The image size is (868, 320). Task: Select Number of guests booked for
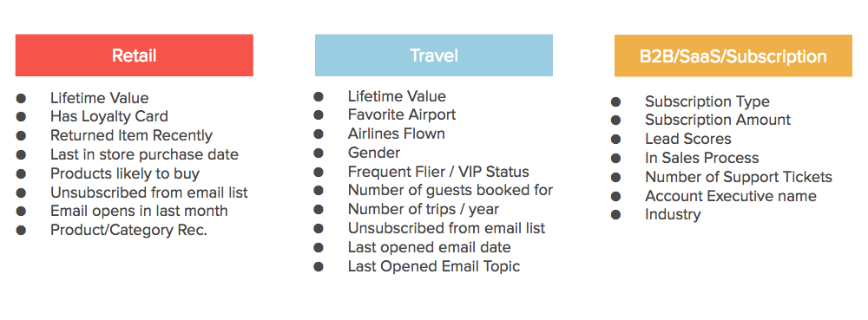point(450,191)
